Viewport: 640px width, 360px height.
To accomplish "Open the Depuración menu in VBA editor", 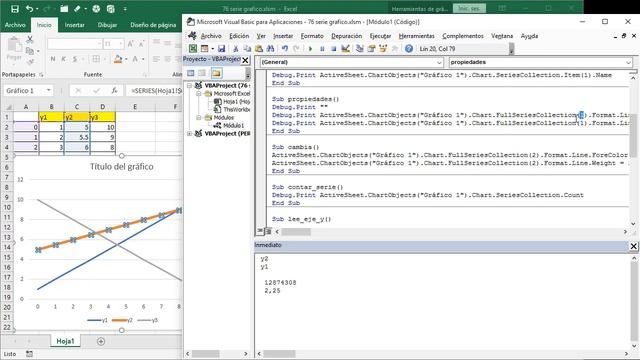I will pos(347,36).
